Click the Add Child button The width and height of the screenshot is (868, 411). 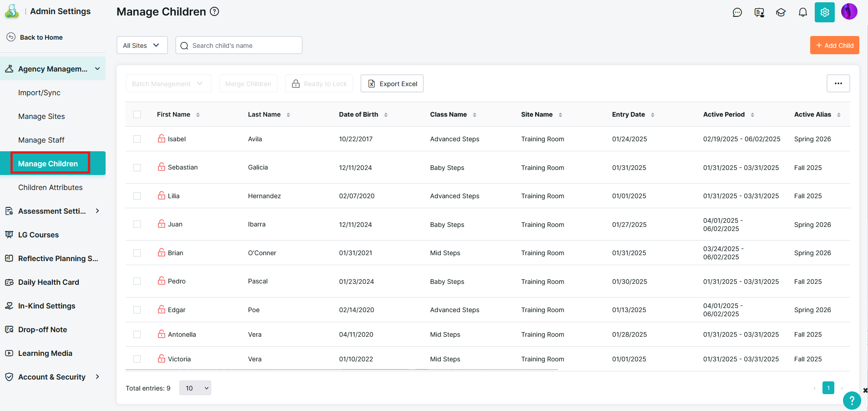click(835, 45)
